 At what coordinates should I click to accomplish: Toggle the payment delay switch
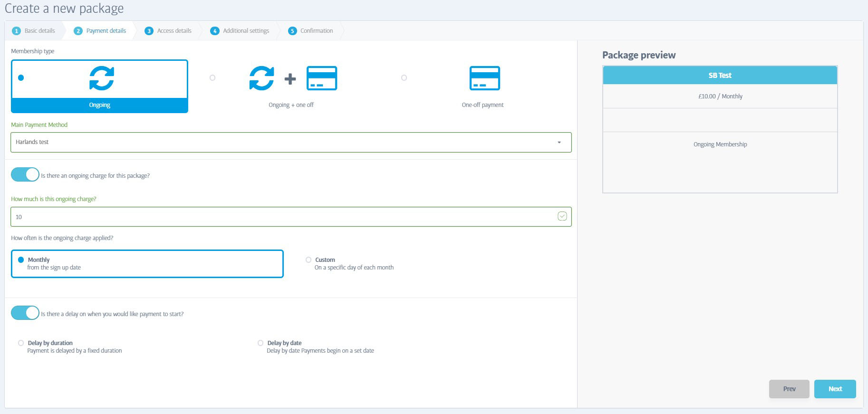click(25, 313)
